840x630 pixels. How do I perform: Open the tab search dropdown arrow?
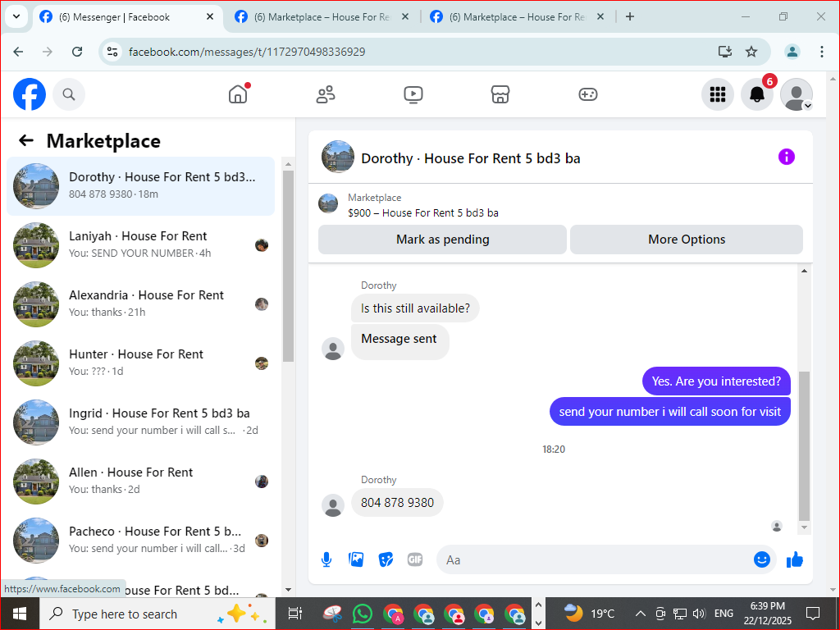click(16, 16)
